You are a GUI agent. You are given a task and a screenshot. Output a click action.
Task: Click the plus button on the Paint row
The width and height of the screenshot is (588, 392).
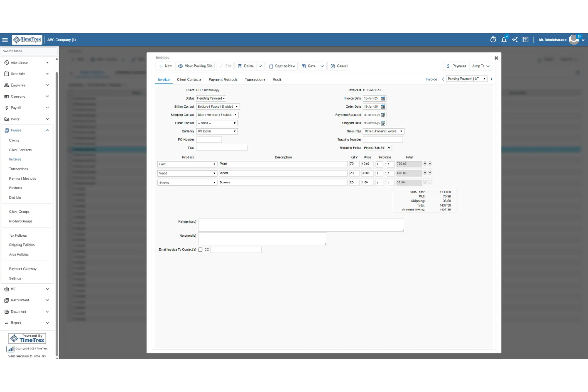[x=425, y=163]
